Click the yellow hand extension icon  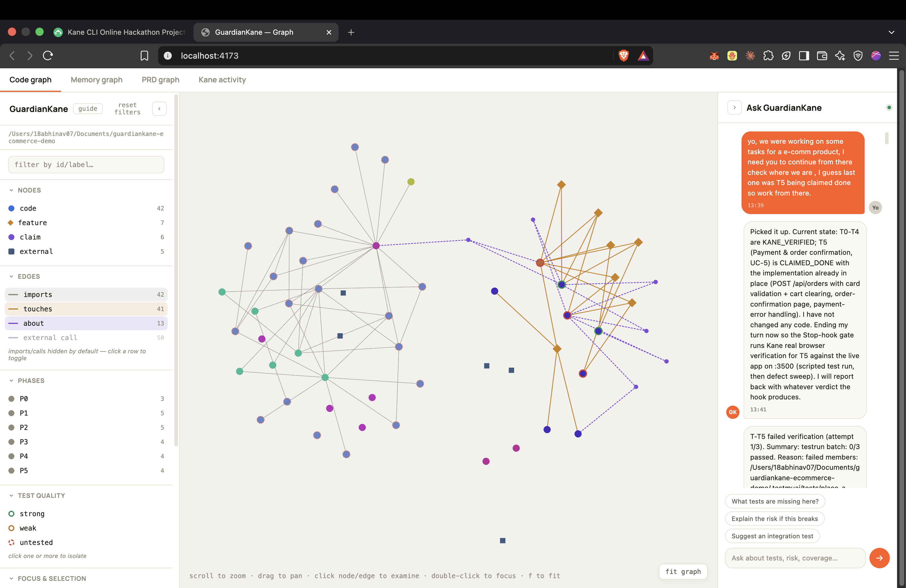tap(732, 56)
